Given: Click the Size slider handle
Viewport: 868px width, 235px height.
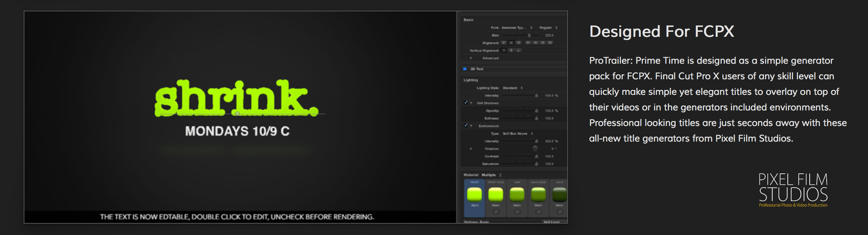Looking at the screenshot, I should 529,35.
